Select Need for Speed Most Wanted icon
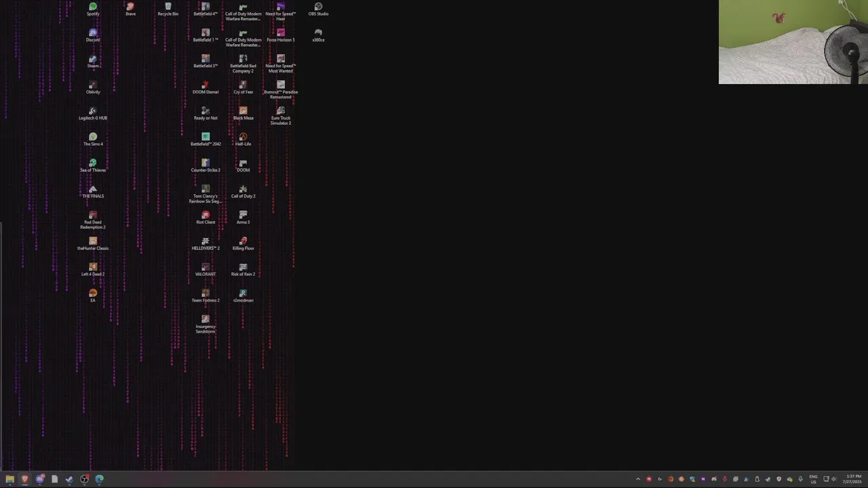This screenshot has width=868, height=488. pos(281,64)
